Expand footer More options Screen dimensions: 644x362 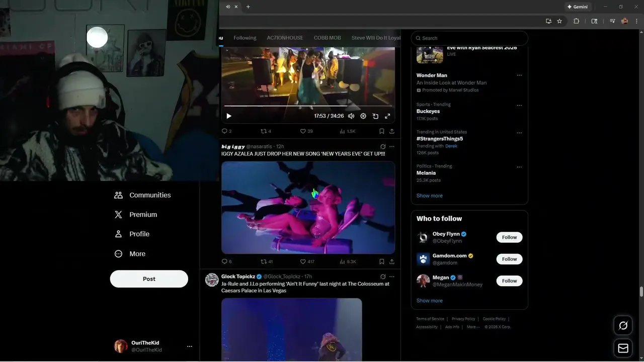click(473, 327)
